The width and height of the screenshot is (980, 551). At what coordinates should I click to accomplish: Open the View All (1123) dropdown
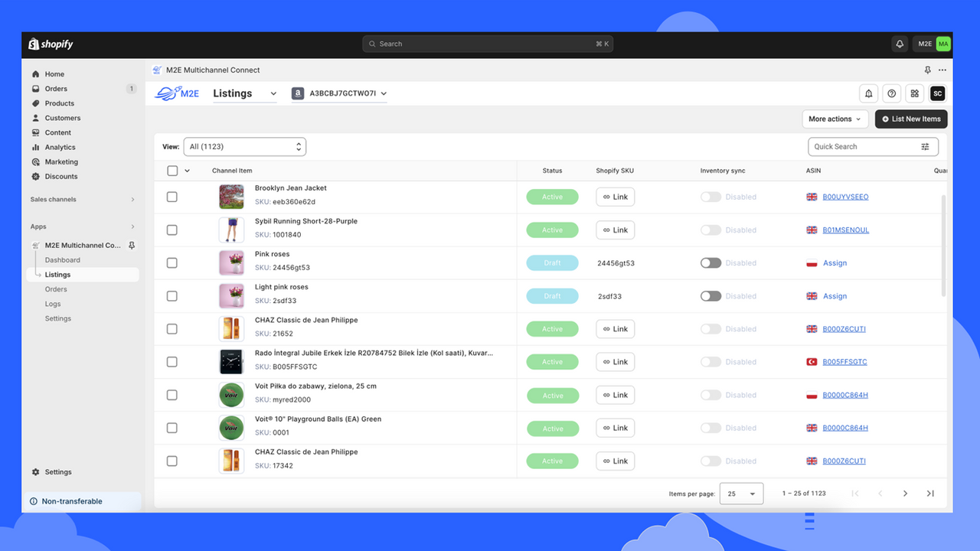click(x=244, y=146)
